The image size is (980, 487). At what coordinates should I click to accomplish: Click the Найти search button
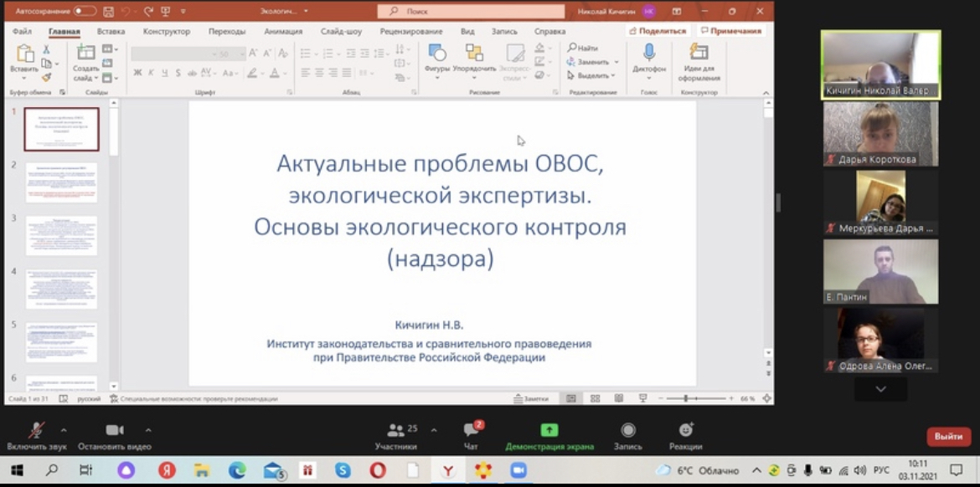[x=583, y=48]
